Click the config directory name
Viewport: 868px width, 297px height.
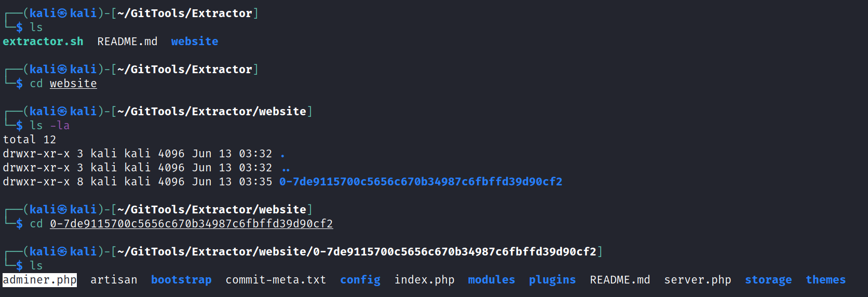tap(360, 280)
